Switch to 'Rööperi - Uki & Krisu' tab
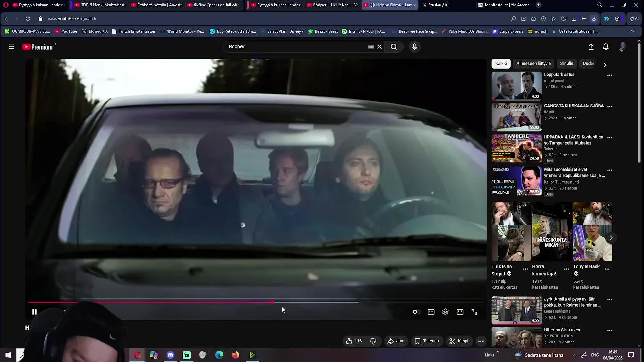The width and height of the screenshot is (644, 362). 332,5
